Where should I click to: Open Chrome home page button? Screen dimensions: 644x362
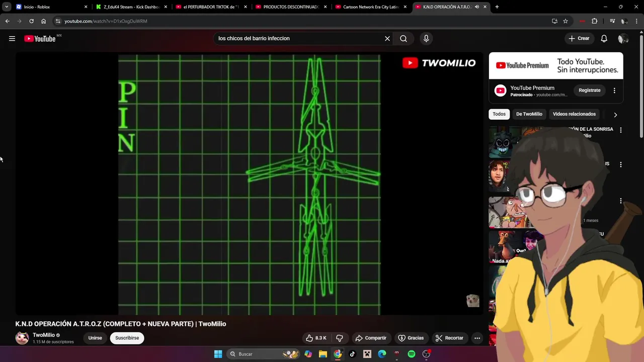point(43,21)
